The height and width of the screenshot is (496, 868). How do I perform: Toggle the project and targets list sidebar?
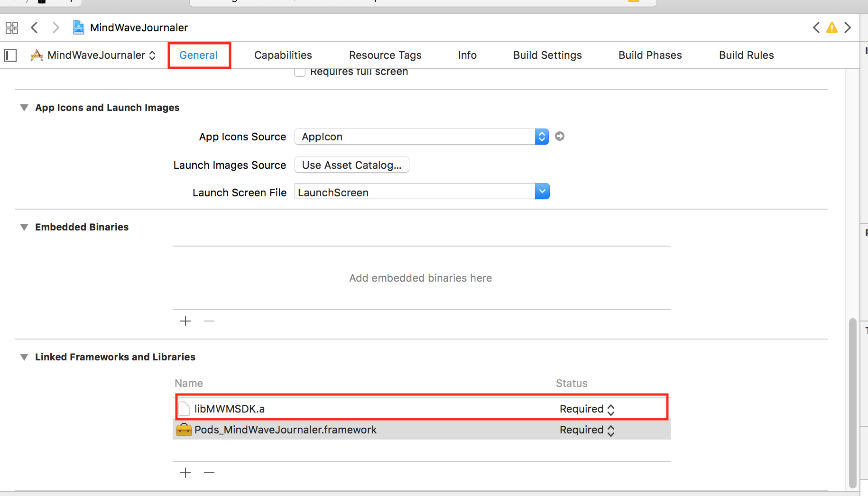10,55
